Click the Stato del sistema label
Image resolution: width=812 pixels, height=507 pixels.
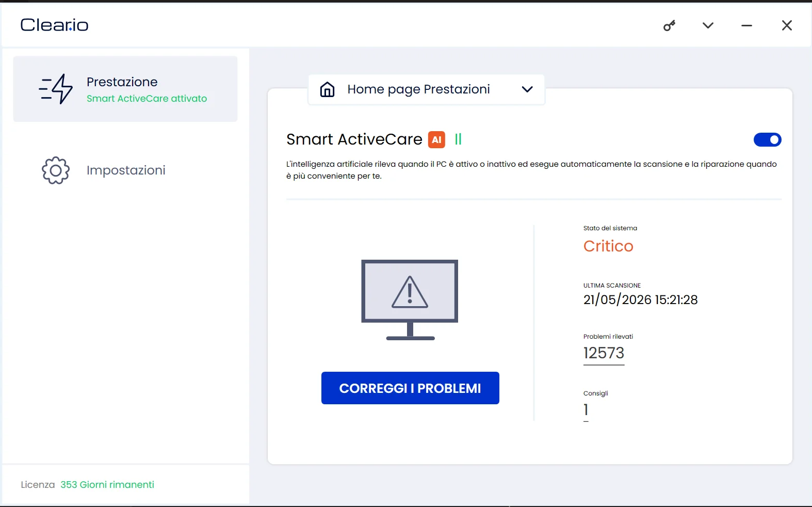(x=610, y=228)
